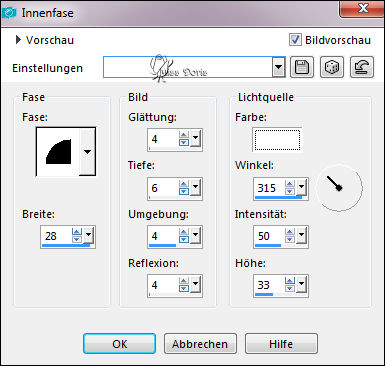The height and width of the screenshot is (366, 385).
Task: Click the save preset floppy disk icon
Action: (302, 67)
